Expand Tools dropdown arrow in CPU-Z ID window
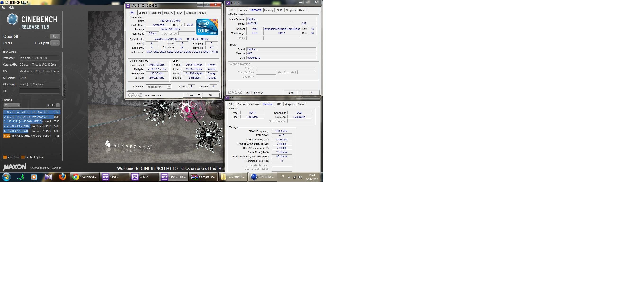This screenshot has height=297, width=644. (199, 95)
